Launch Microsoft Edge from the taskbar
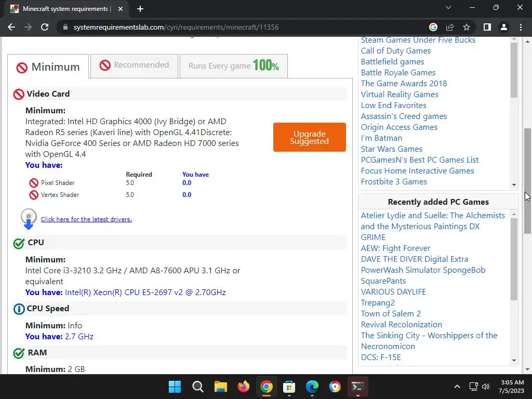 point(312,387)
